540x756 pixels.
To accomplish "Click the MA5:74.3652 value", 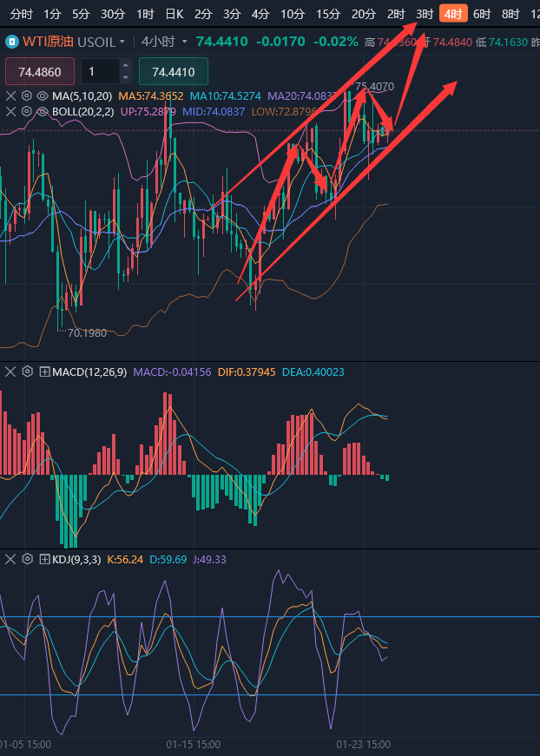I will click(x=151, y=96).
